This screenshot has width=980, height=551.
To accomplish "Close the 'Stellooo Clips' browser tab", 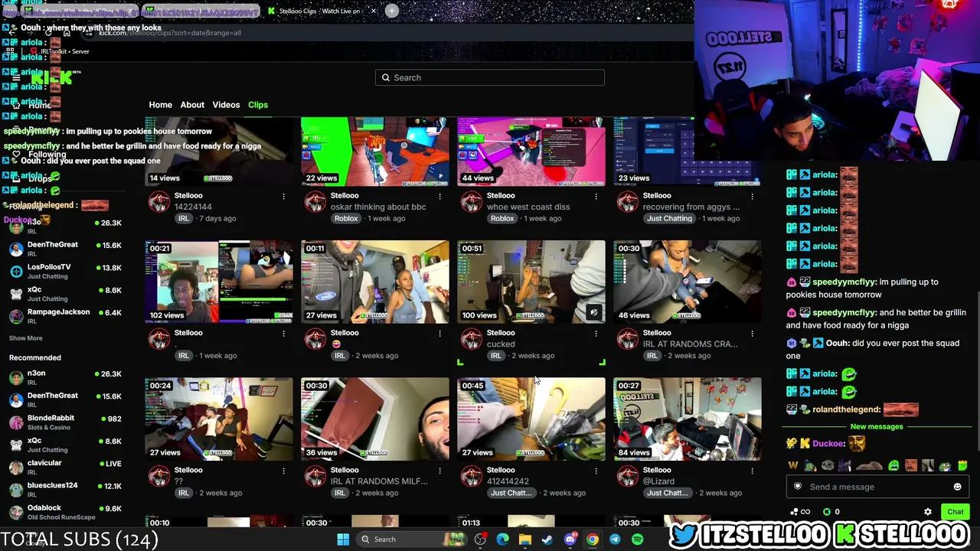I will [374, 11].
